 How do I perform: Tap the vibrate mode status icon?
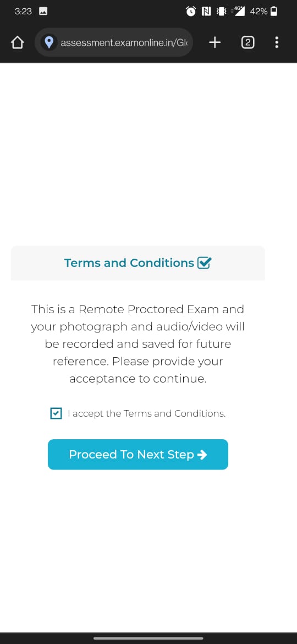(x=222, y=12)
